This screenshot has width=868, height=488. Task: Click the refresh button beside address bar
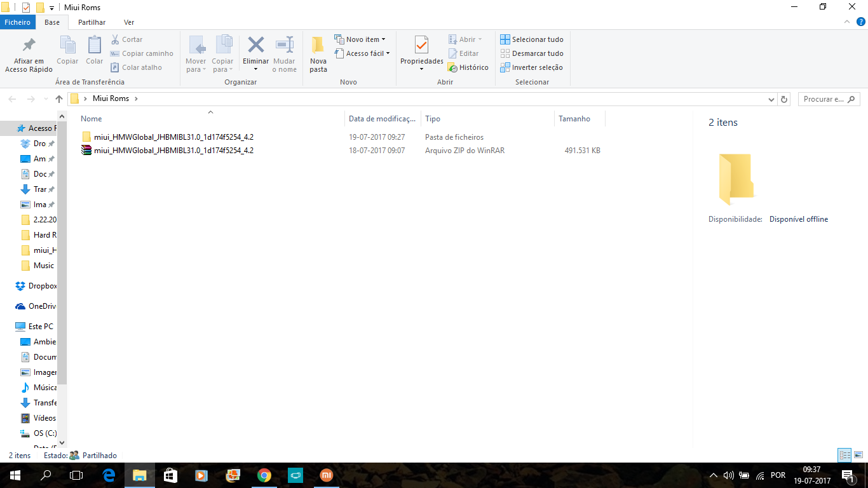pos(784,99)
